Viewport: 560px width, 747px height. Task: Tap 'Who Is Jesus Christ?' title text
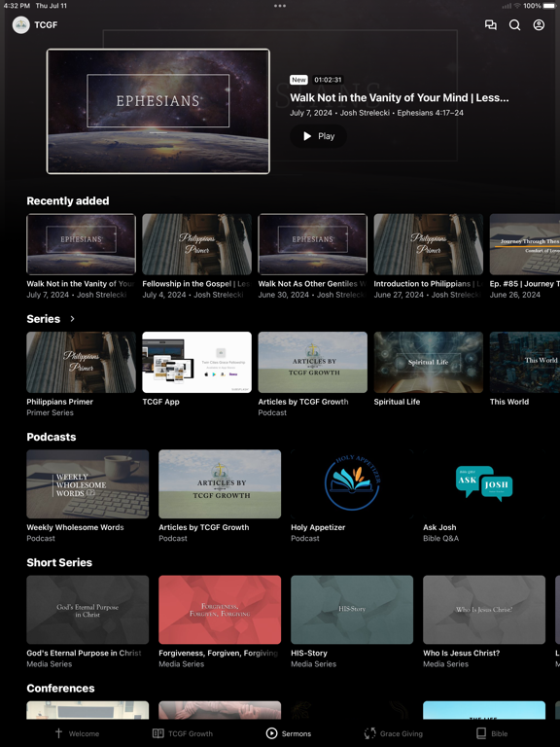point(462,654)
